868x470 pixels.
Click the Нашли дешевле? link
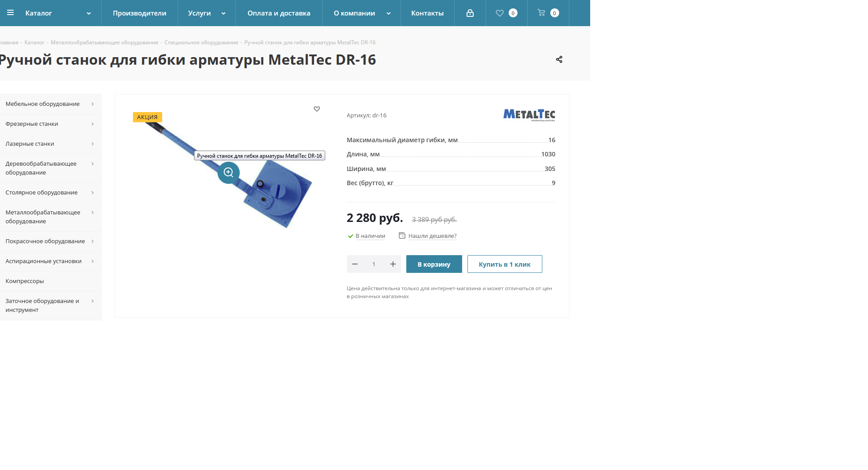pyautogui.click(x=432, y=236)
